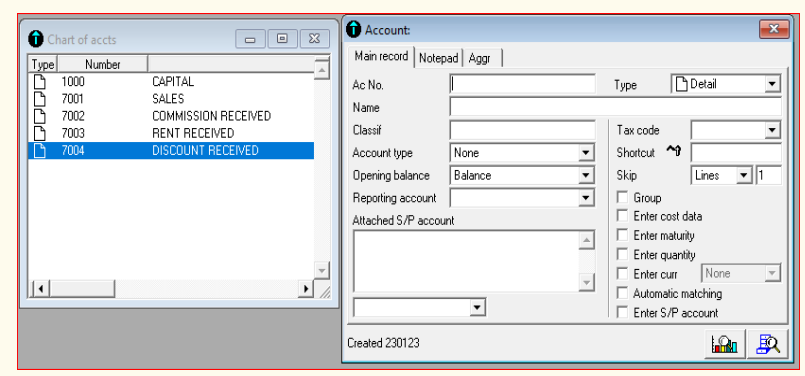Select the COMMISSION RECEIVED account row
This screenshot has height=376, width=805.
[171, 116]
